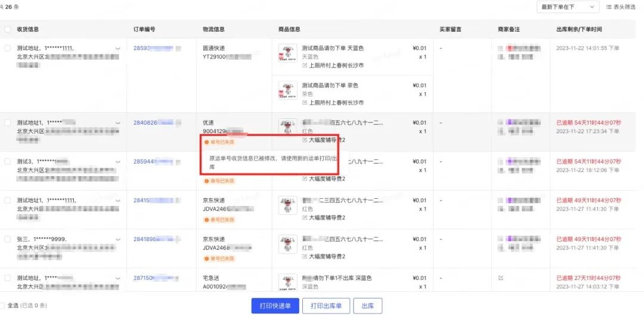Open thumbnail of 茶色 test product
This screenshot has height=317, width=644.
click(288, 91)
